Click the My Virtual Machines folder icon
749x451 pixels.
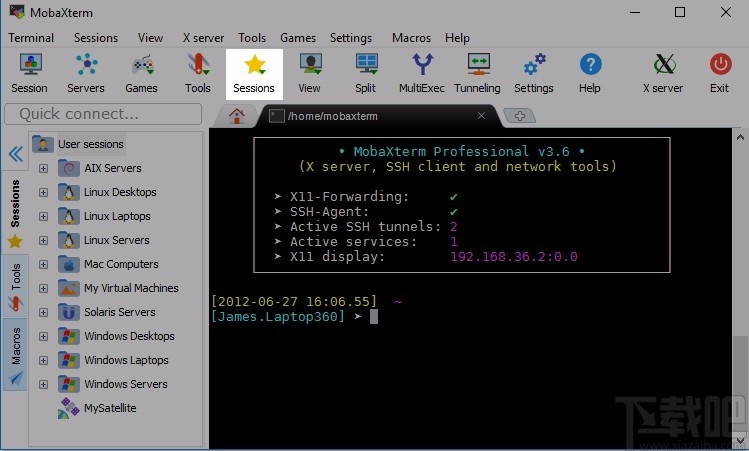click(69, 288)
